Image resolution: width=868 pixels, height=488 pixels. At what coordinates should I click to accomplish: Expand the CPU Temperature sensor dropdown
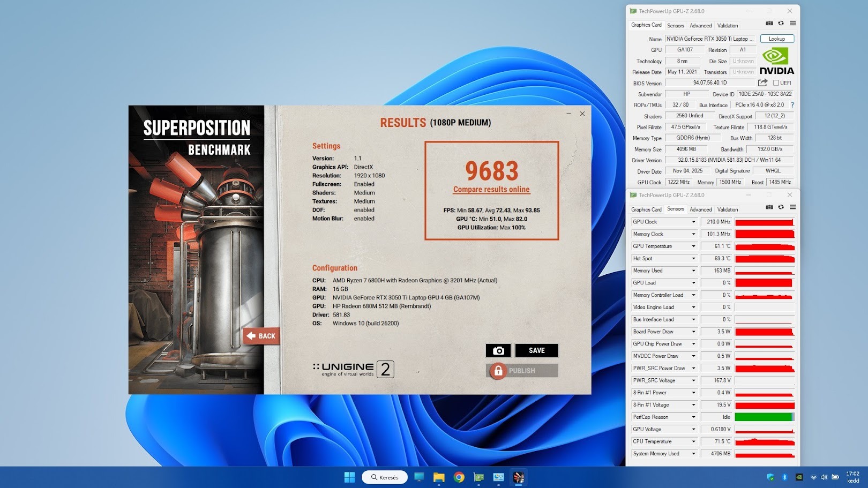[x=693, y=441]
